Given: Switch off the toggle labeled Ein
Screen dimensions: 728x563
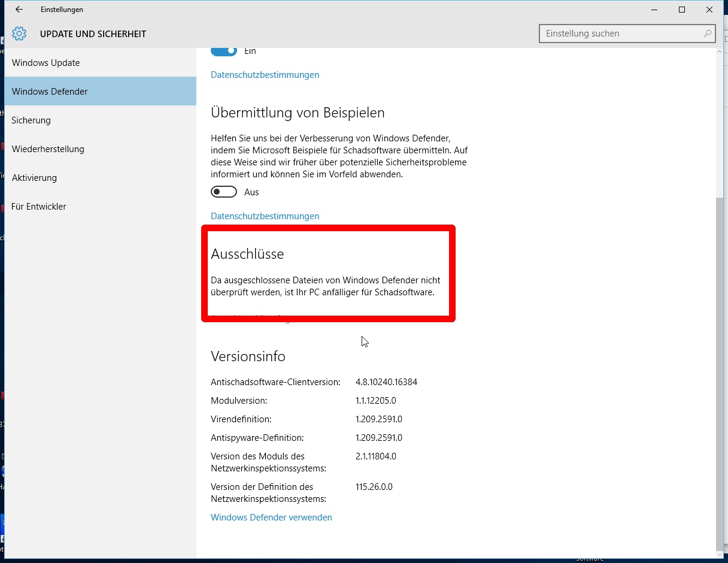Looking at the screenshot, I should click(x=224, y=51).
